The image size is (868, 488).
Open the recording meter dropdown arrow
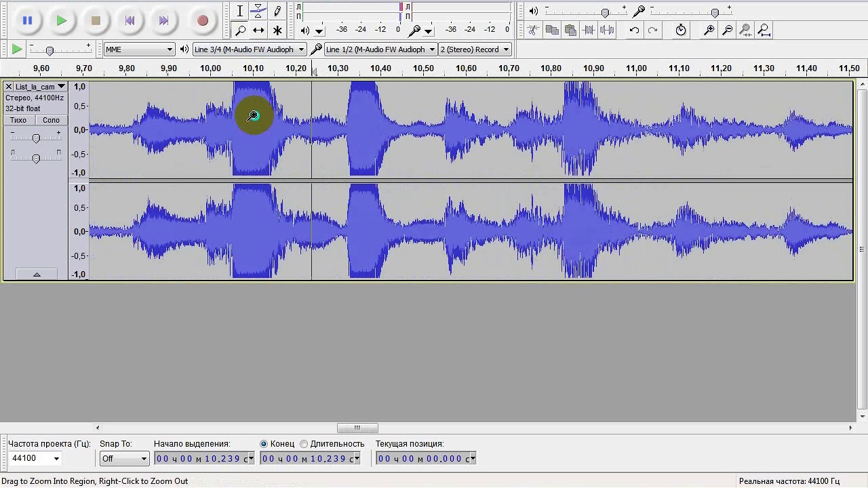point(428,30)
